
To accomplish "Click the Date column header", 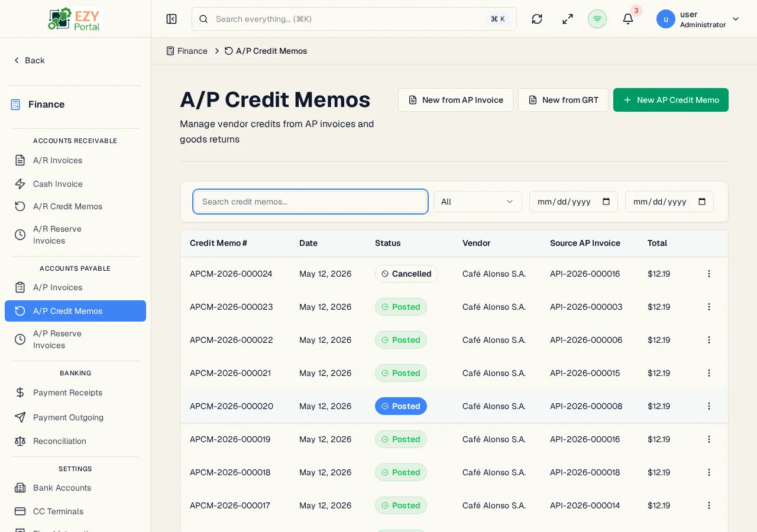I will point(308,243).
